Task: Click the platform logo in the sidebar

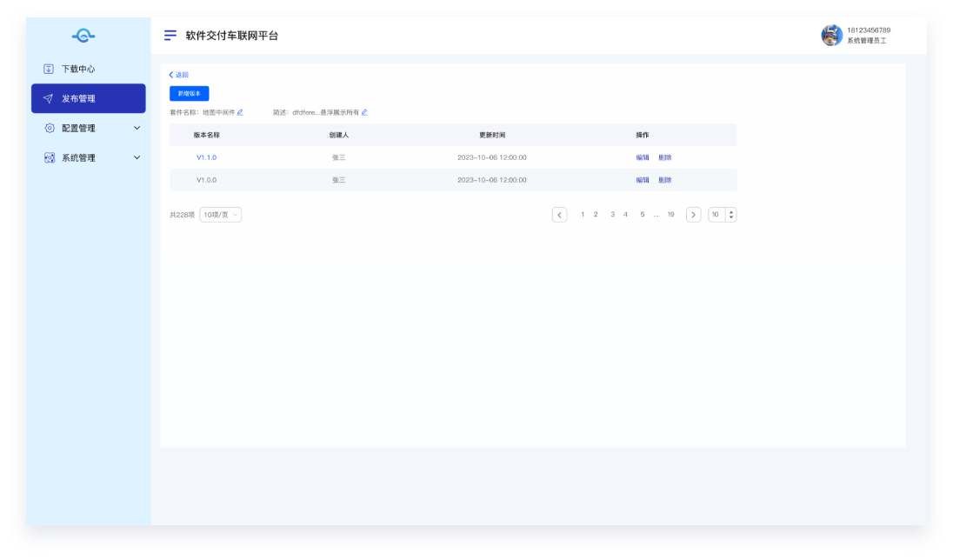Action: [x=83, y=36]
